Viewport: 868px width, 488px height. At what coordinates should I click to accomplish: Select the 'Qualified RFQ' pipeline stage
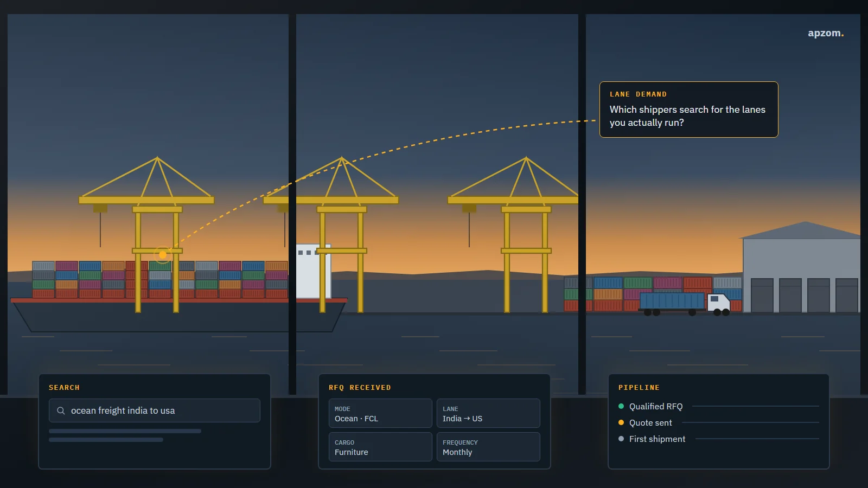(719, 406)
